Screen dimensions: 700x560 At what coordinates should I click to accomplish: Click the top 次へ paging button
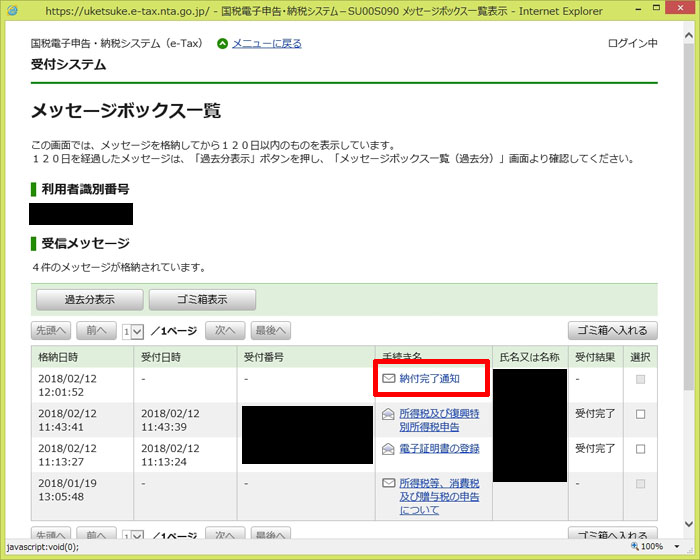tap(225, 330)
